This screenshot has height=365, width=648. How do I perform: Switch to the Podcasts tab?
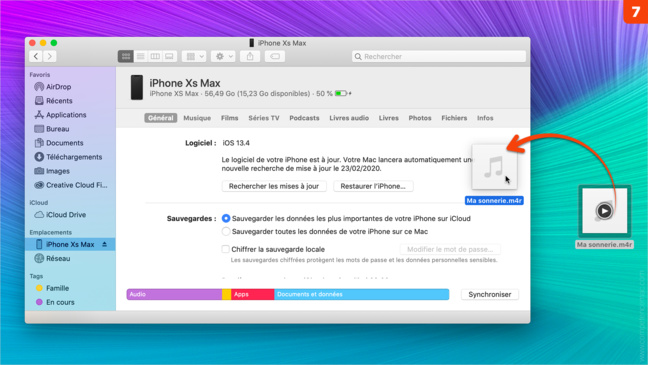pyautogui.click(x=304, y=118)
